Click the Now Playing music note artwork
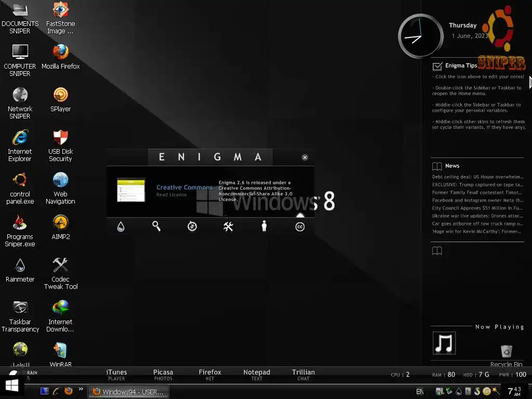 click(444, 343)
